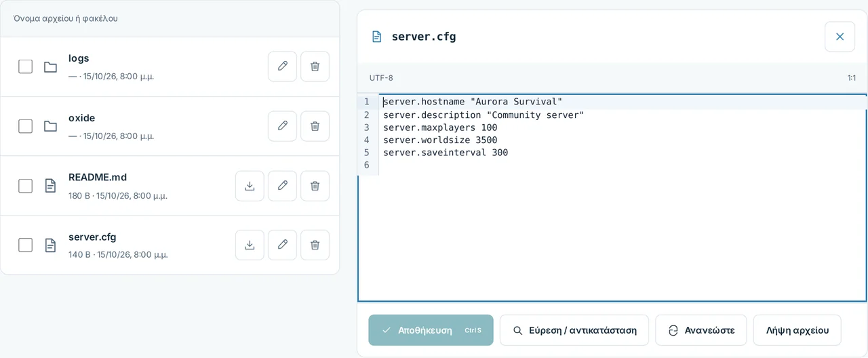This screenshot has height=358, width=868.
Task: Place cursor on server.maxplayers 100 line
Action: point(440,127)
